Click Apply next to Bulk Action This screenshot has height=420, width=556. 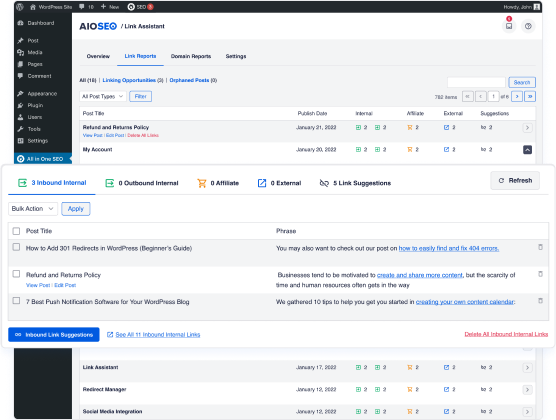[x=76, y=209]
